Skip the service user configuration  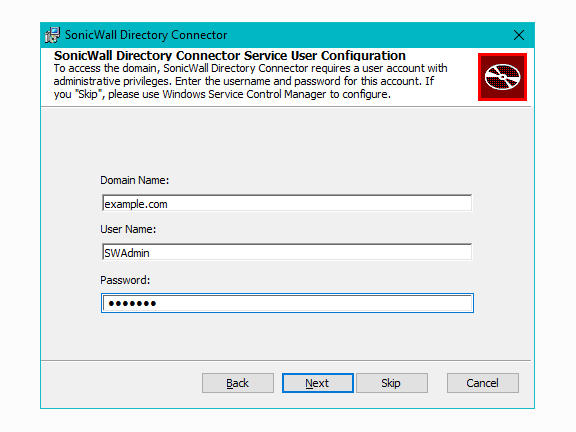pyautogui.click(x=392, y=383)
